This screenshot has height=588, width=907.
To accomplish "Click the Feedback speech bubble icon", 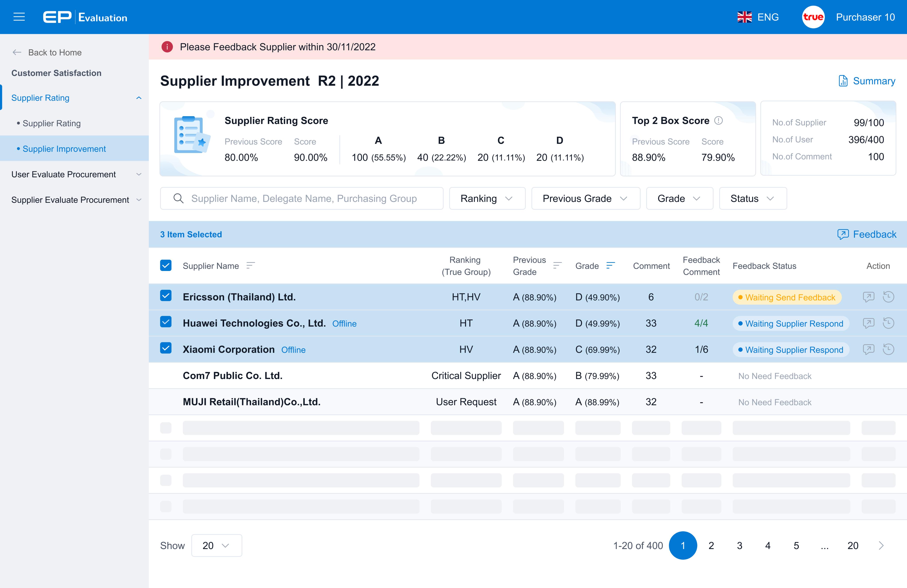I will tap(843, 234).
